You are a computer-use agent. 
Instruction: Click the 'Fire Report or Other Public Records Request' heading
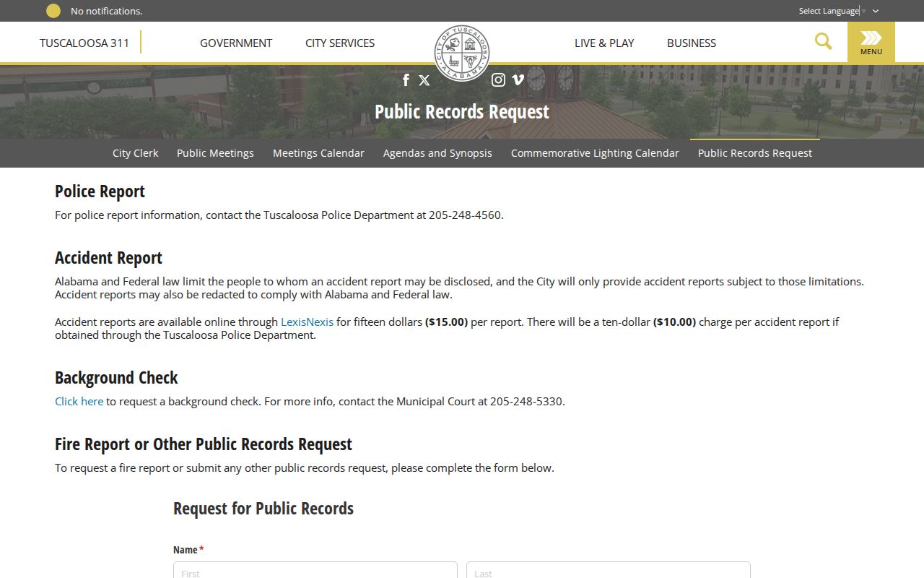coord(204,444)
